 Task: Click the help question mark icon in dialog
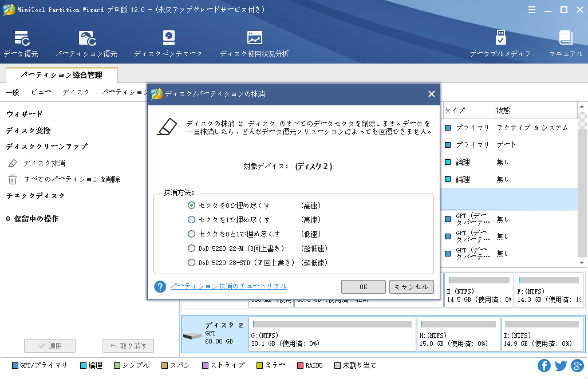pos(160,286)
